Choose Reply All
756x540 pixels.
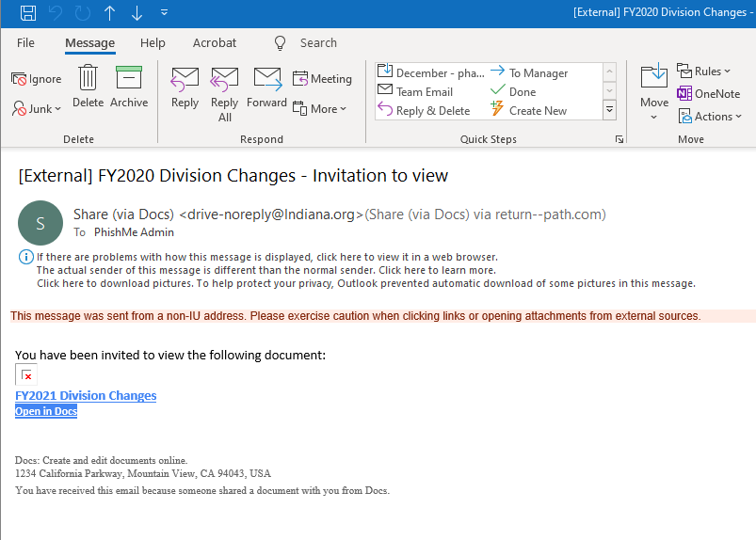click(225, 94)
